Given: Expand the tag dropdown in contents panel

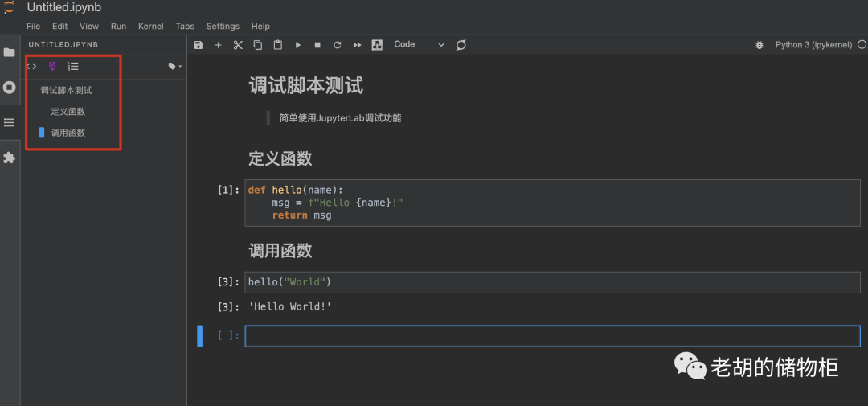Looking at the screenshot, I should tap(174, 66).
